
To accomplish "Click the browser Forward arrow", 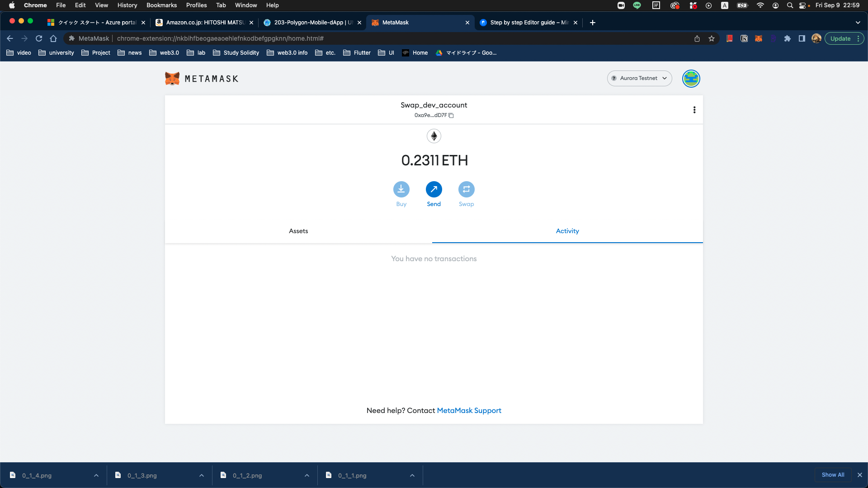I will point(24,38).
